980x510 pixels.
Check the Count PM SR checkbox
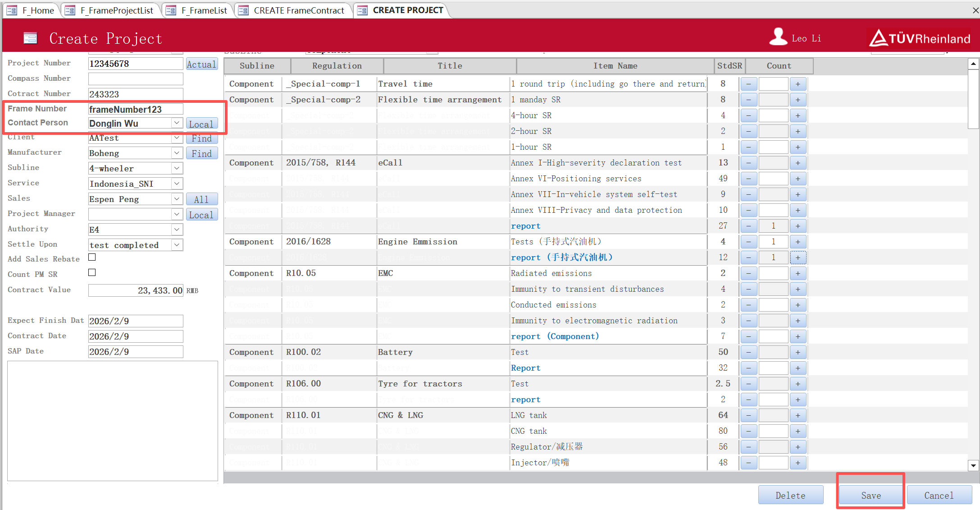tap(92, 273)
